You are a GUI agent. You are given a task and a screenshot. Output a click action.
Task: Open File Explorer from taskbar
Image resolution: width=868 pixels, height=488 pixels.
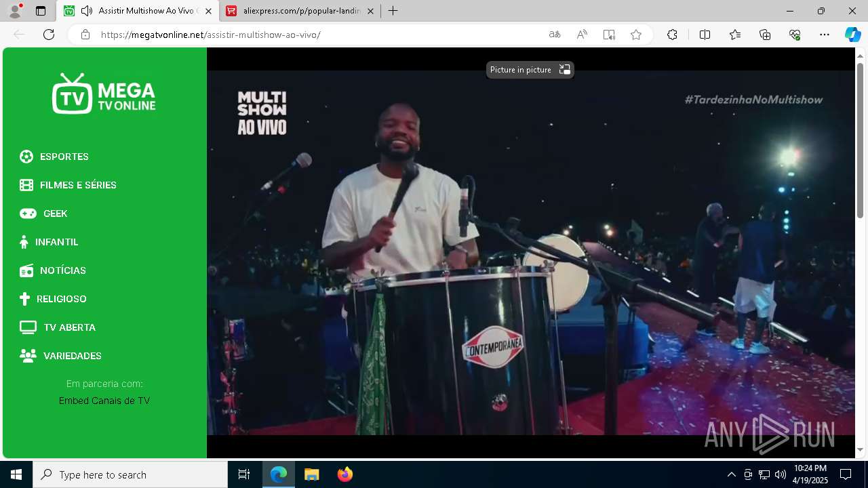pyautogui.click(x=311, y=474)
